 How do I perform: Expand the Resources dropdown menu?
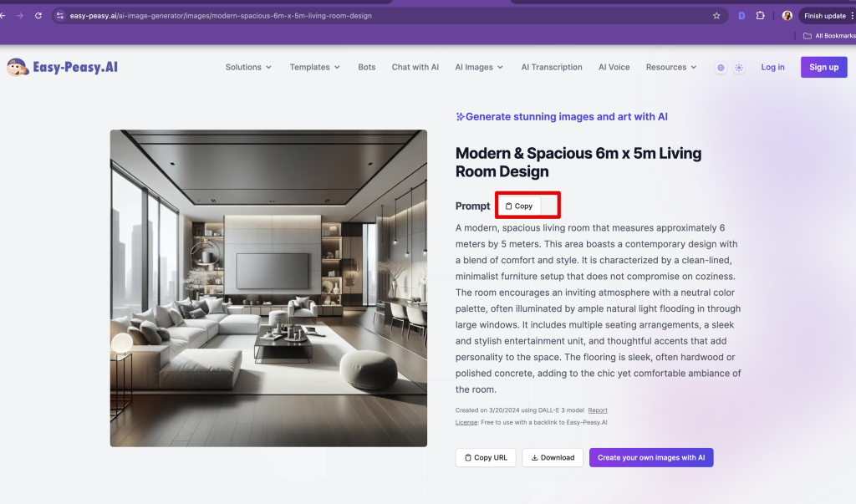[671, 68]
